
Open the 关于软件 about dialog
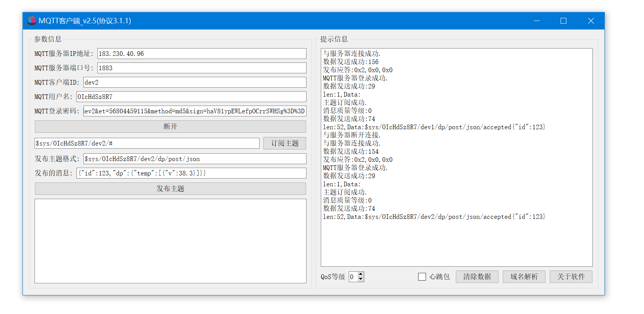point(571,277)
